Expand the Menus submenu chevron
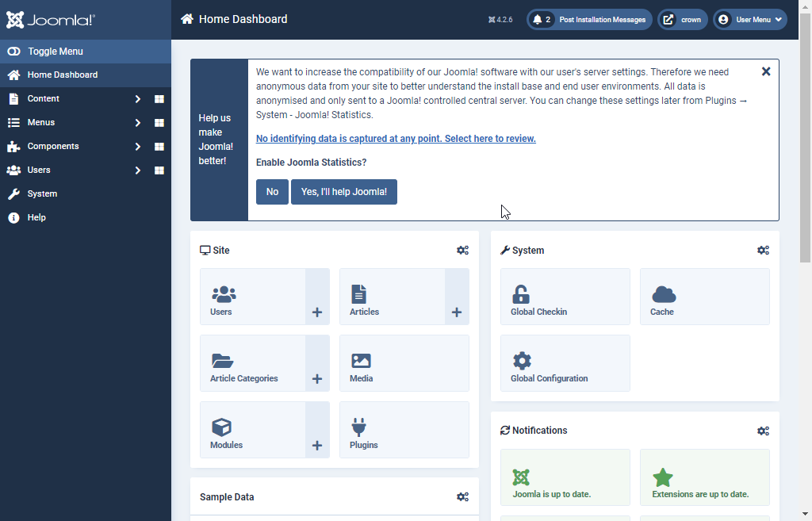Viewport: 812px width, 521px height. 138,123
